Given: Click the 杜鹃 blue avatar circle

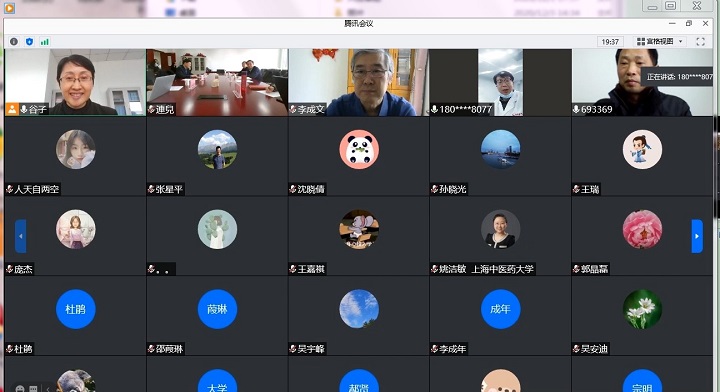Looking at the screenshot, I should (76, 309).
